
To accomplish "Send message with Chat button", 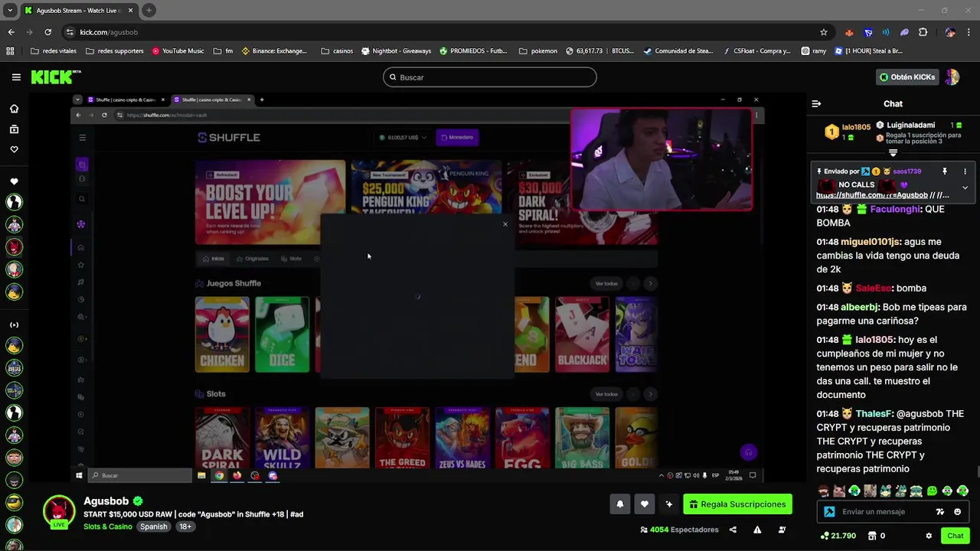I will tap(955, 536).
